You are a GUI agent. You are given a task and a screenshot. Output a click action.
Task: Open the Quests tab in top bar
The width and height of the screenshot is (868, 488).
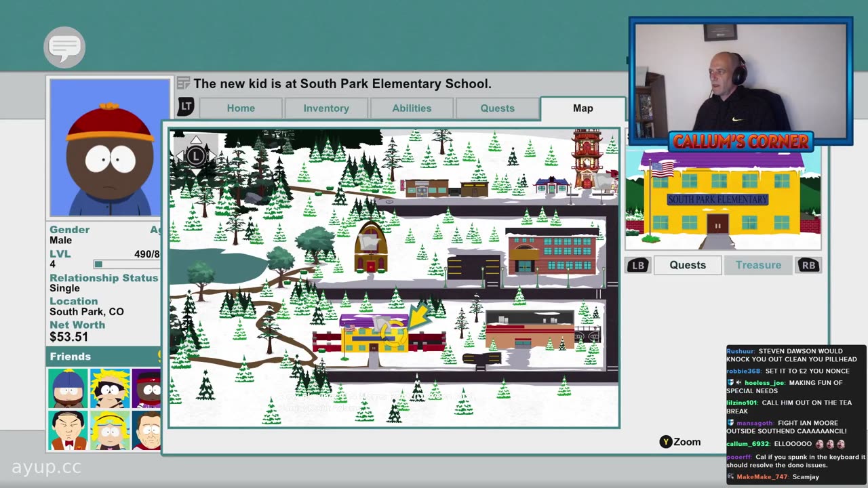tap(498, 108)
